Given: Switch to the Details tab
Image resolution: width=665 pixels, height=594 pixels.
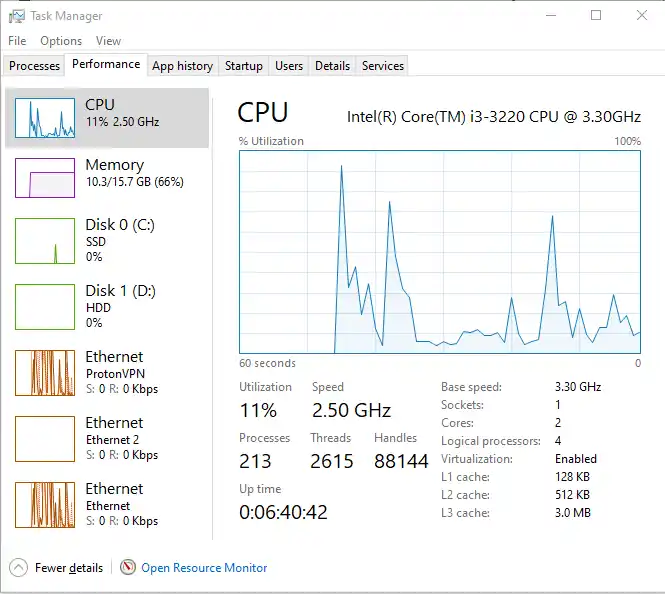Looking at the screenshot, I should (332, 66).
